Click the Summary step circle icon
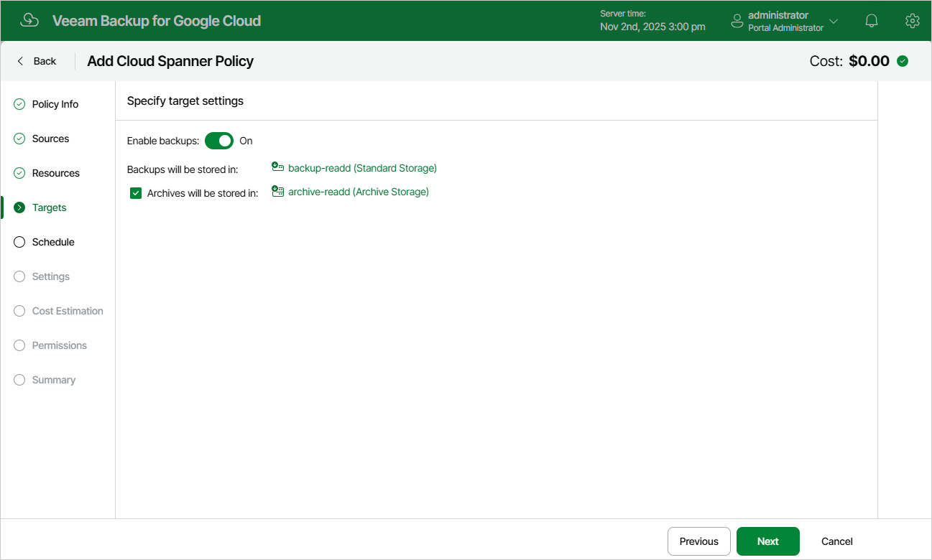 (x=19, y=380)
